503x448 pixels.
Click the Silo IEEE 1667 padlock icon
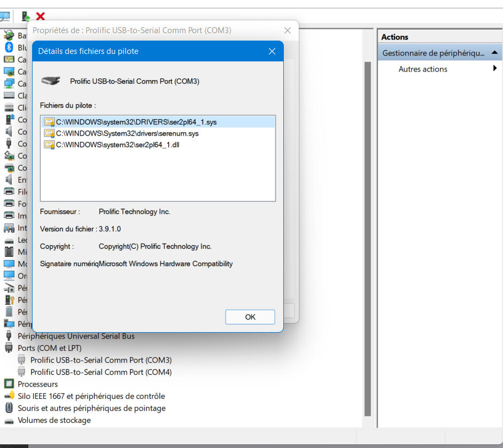tap(9, 396)
